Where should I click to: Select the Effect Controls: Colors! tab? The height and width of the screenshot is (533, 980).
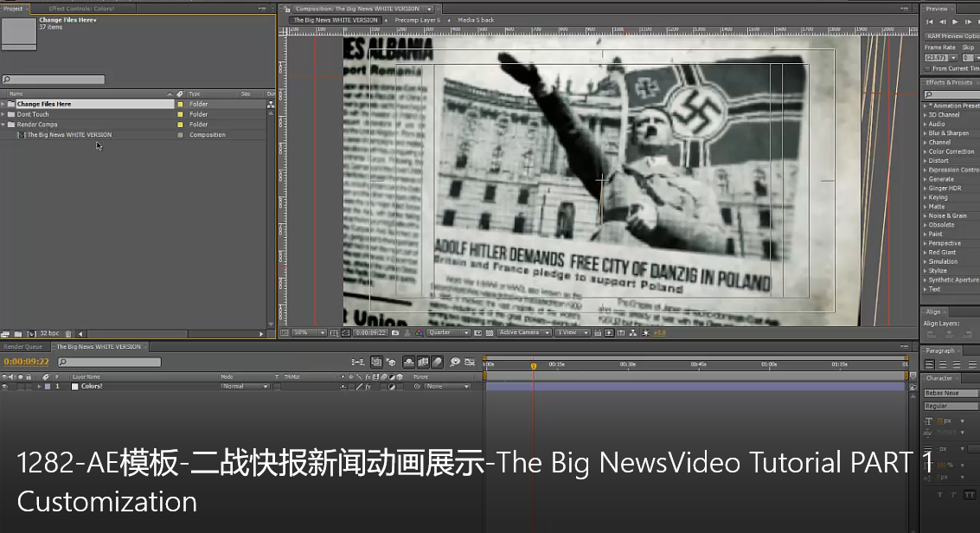point(81,9)
